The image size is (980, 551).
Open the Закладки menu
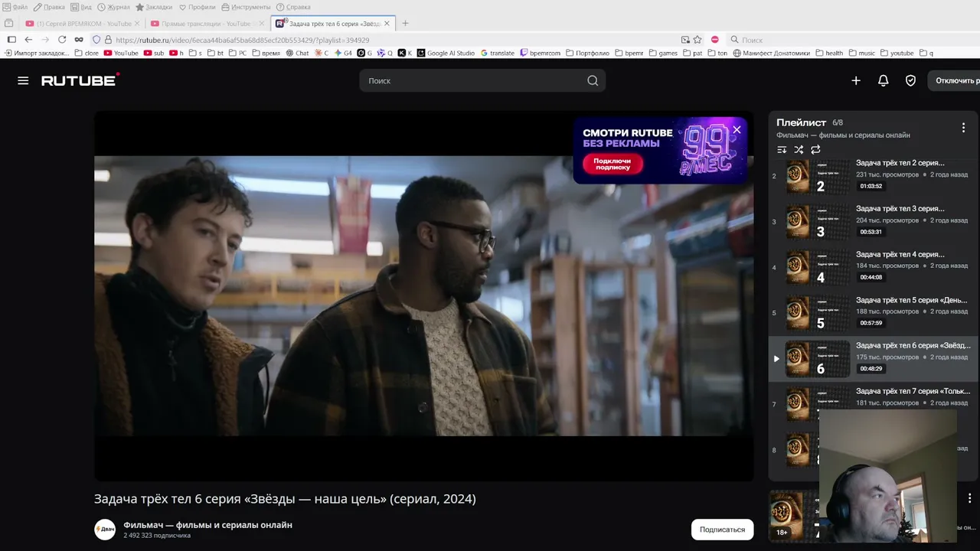pyautogui.click(x=154, y=7)
